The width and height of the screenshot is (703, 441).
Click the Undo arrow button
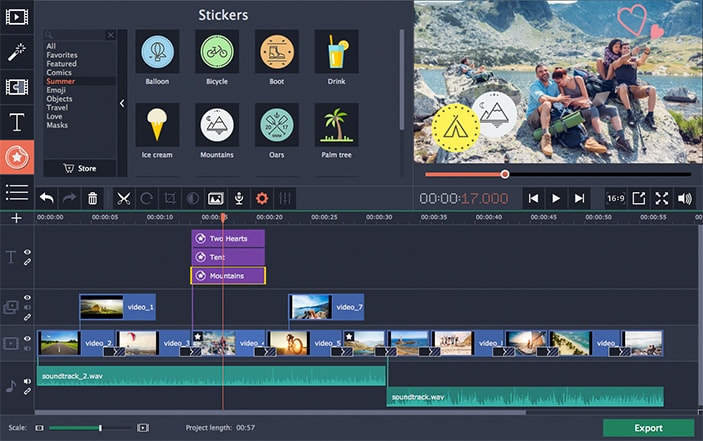tap(47, 198)
